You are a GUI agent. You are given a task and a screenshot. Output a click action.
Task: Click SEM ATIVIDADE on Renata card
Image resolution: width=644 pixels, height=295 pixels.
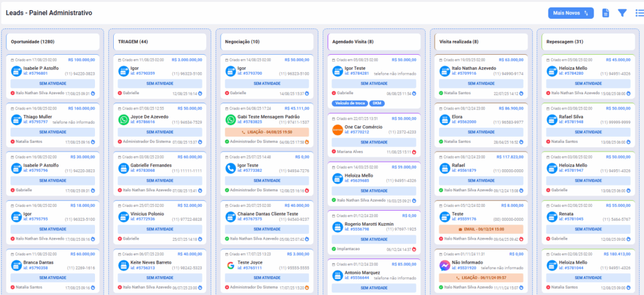click(x=589, y=229)
